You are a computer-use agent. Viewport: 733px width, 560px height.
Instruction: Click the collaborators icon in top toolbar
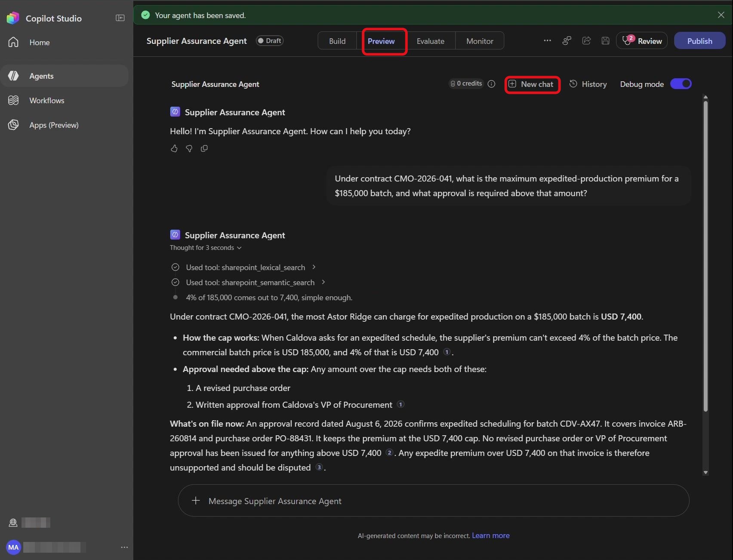pyautogui.click(x=567, y=40)
